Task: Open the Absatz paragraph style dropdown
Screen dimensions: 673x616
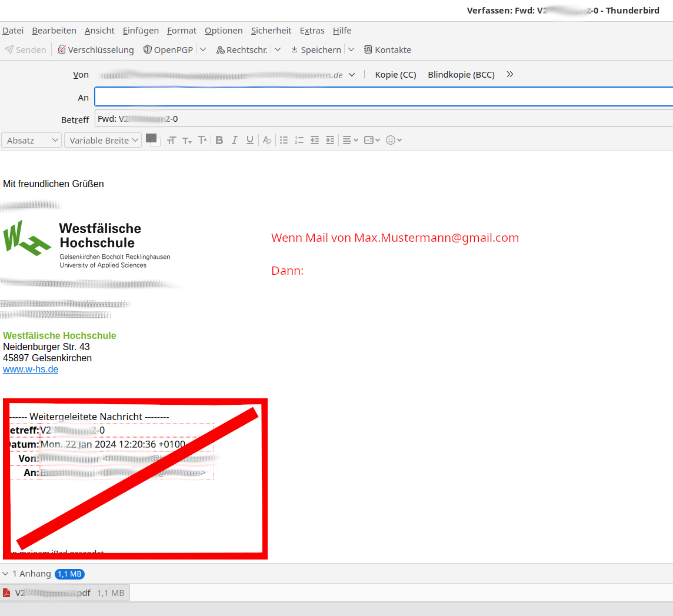Action: tap(32, 140)
